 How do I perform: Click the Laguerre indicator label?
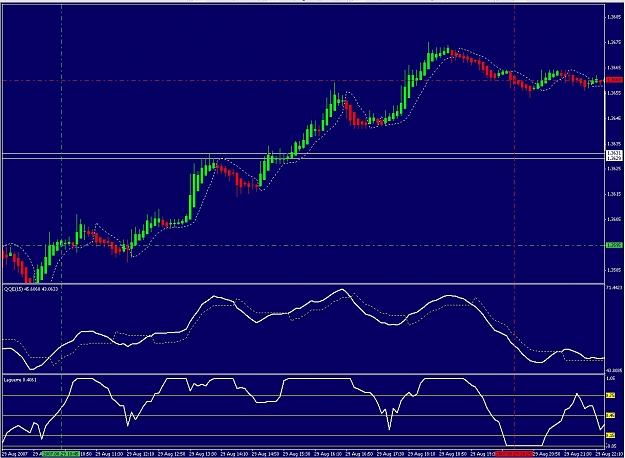point(20,380)
